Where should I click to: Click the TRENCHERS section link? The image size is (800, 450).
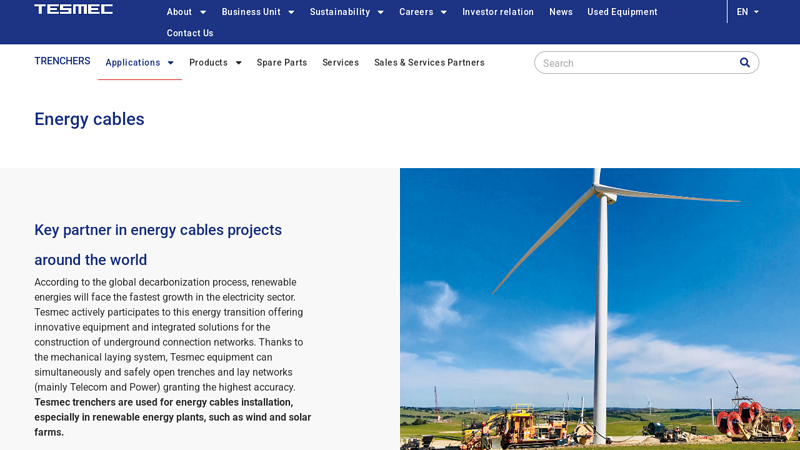[x=62, y=61]
